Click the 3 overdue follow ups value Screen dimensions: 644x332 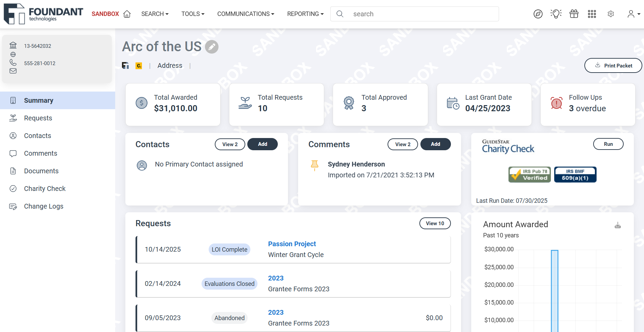tap(587, 109)
